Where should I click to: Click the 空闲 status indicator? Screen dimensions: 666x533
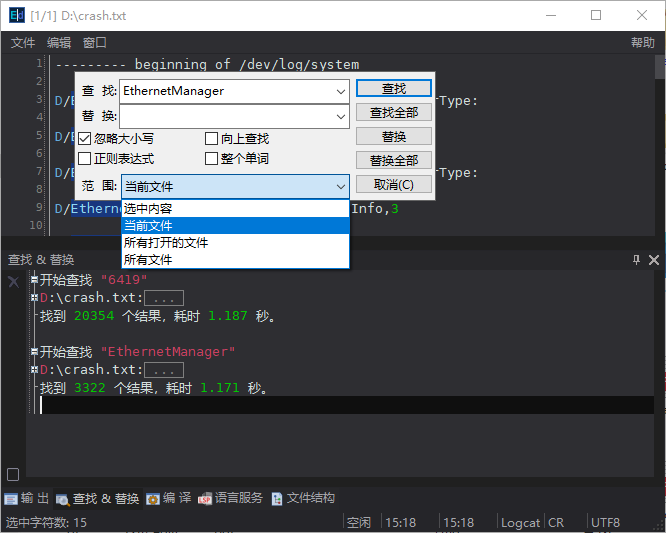[x=359, y=522]
